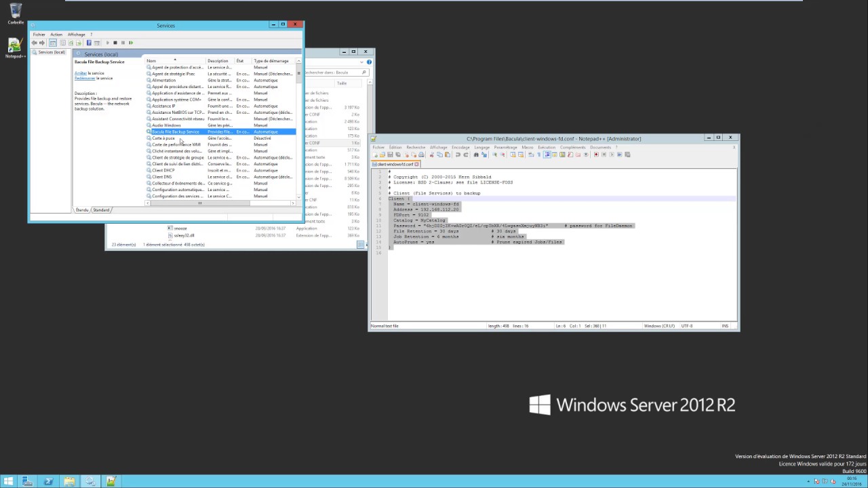This screenshot has width=868, height=488.
Task: Select the Carte à puce service row
Action: click(221, 138)
